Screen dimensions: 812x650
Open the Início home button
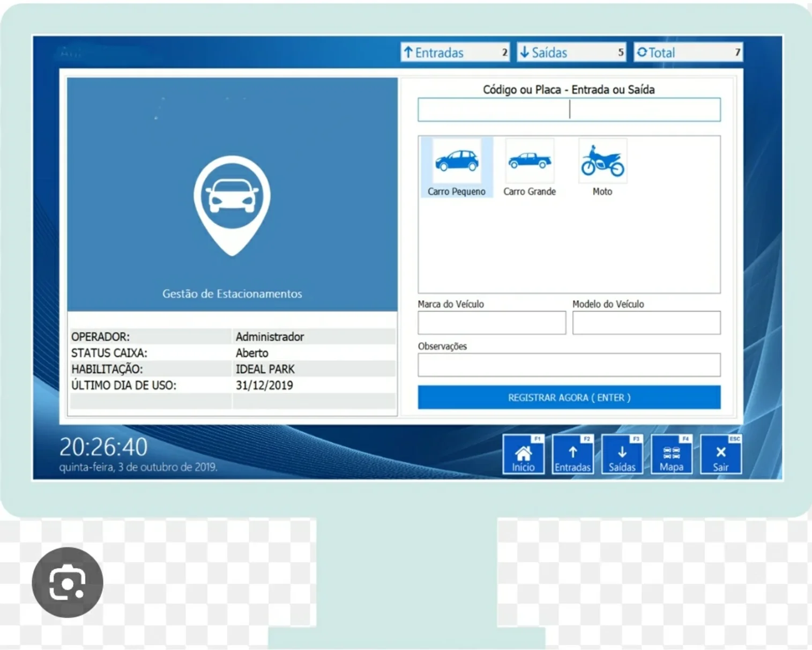(x=523, y=454)
